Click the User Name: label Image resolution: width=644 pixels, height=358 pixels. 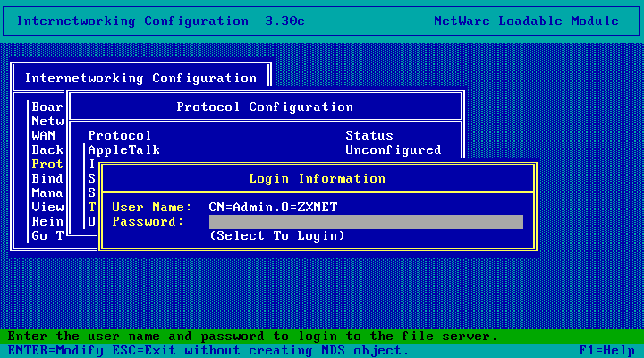152,207
